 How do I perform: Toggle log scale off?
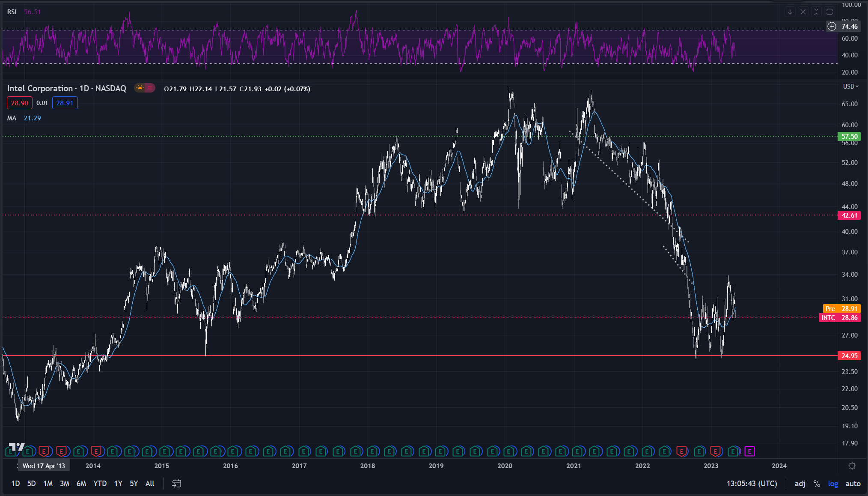pos(833,484)
